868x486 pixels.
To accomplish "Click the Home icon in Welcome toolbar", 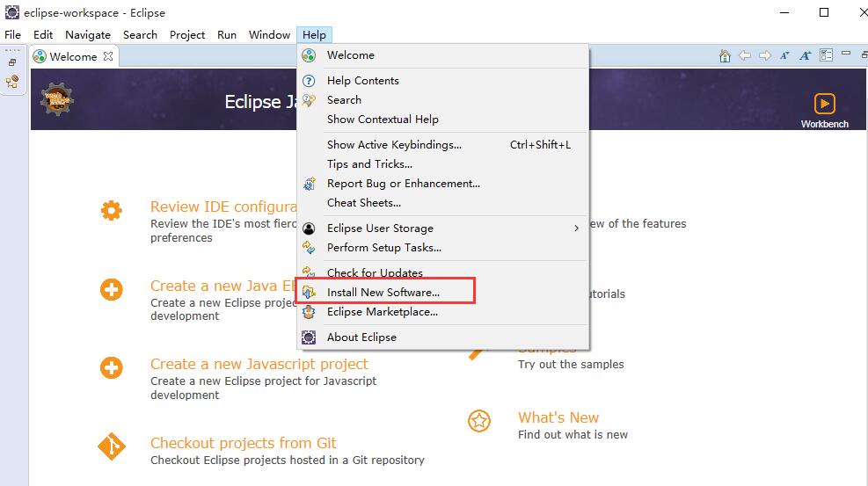I will tap(726, 55).
